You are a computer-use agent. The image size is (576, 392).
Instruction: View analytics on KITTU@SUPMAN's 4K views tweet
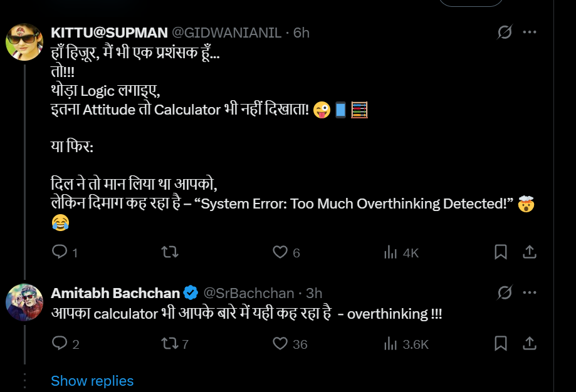pyautogui.click(x=390, y=252)
